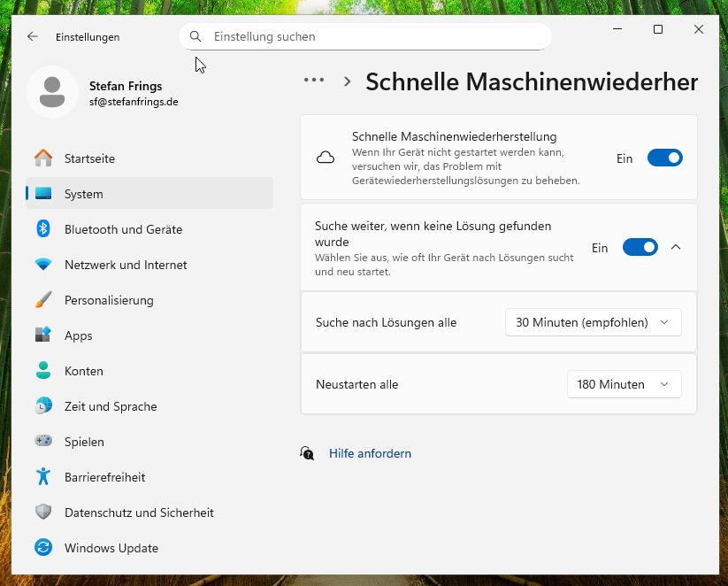Click the Datenschutz und Sicherheit shield icon
Image resolution: width=728 pixels, height=586 pixels.
[43, 513]
